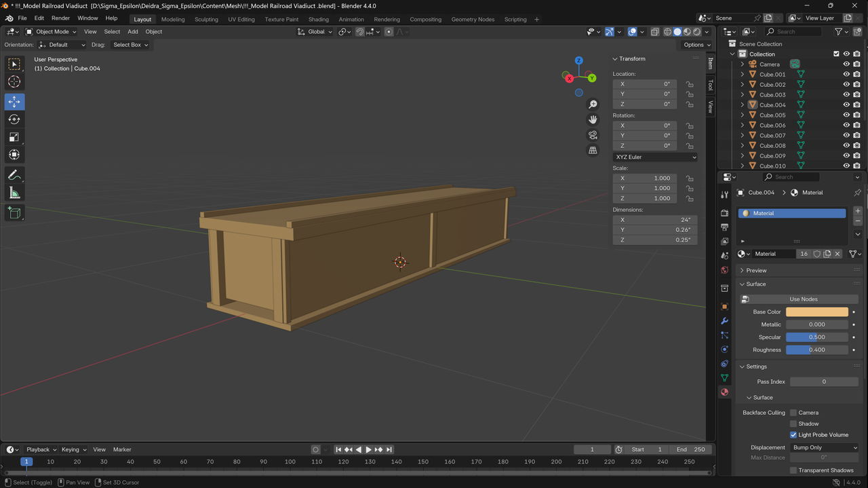
Task: Switch viewport to Rendered shading
Action: click(x=696, y=32)
